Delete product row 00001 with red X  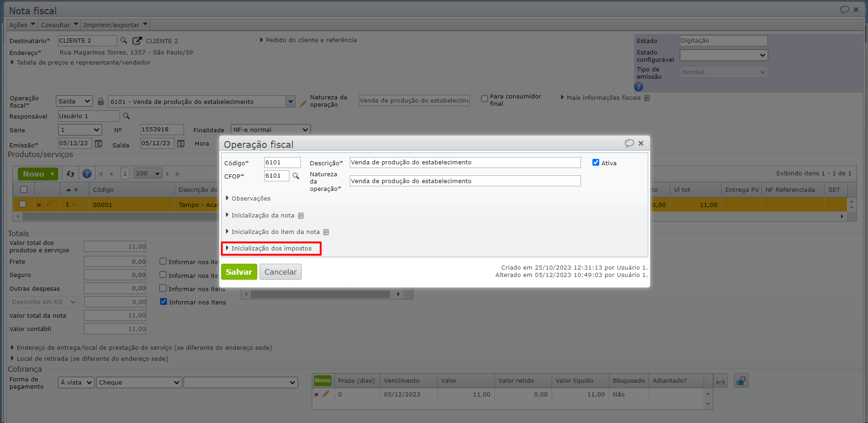point(39,205)
